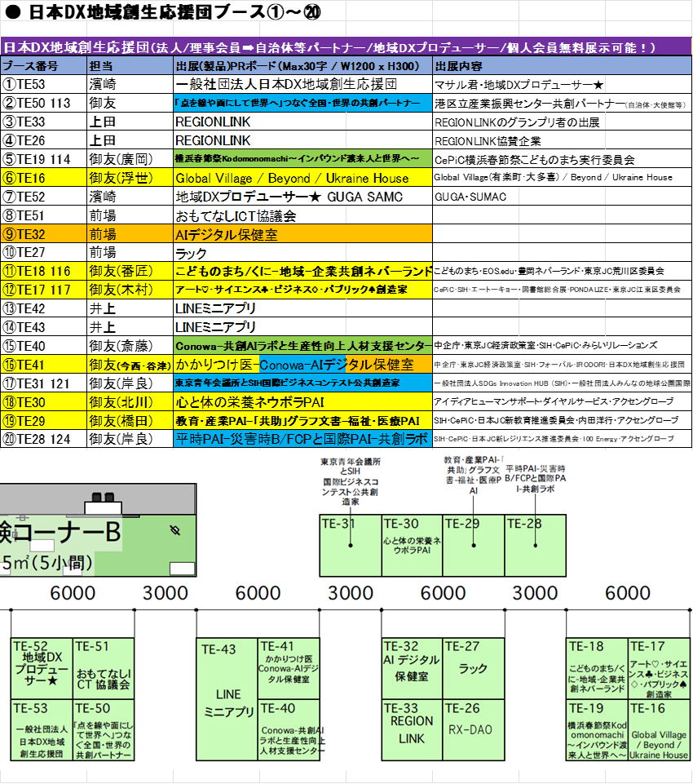
Task: Click booth TE-26 RX-DAO
Action: click(473, 730)
